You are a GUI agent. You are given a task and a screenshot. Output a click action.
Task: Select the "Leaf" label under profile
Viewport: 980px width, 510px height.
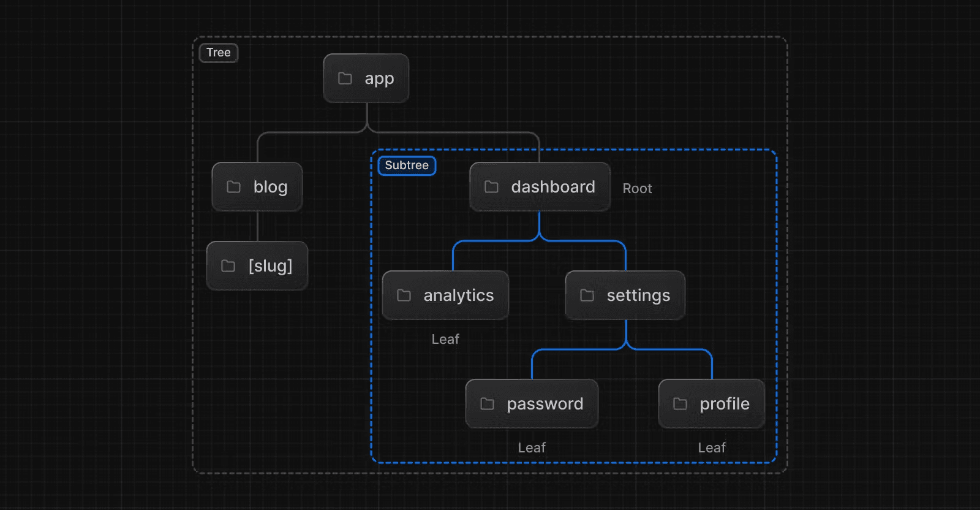click(712, 448)
